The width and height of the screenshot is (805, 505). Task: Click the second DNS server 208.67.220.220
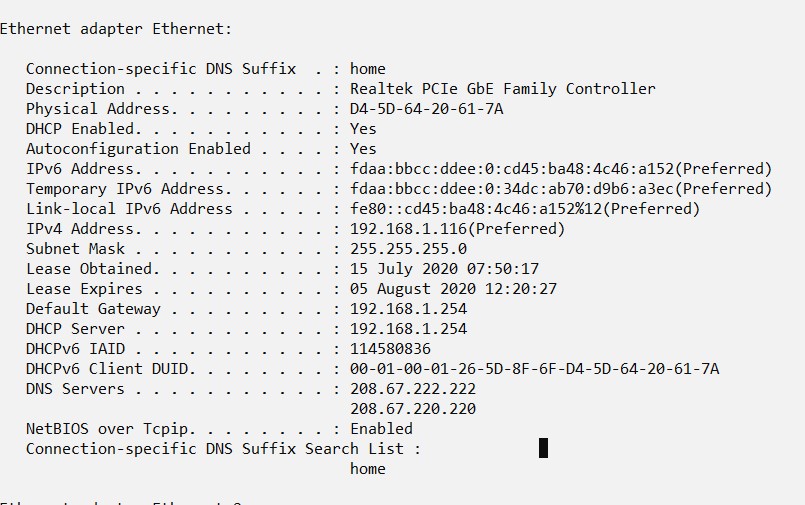tap(412, 409)
